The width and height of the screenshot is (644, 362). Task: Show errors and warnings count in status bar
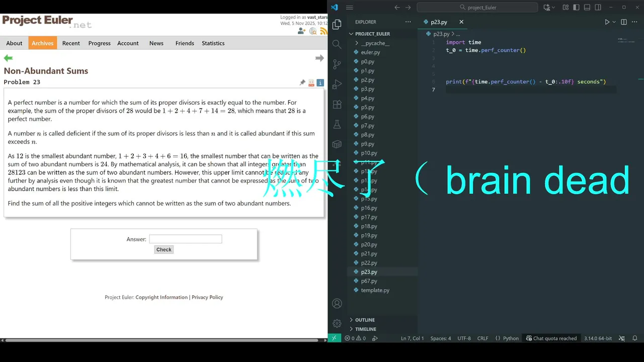[x=355, y=338]
